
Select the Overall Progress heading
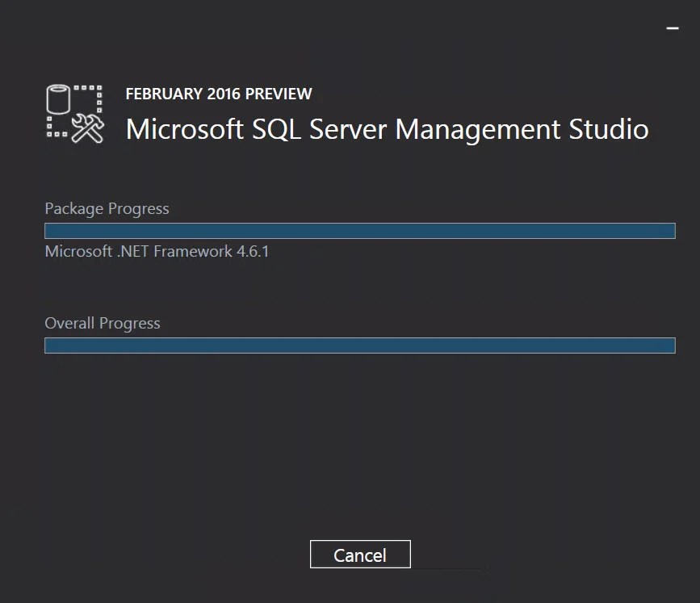(102, 323)
